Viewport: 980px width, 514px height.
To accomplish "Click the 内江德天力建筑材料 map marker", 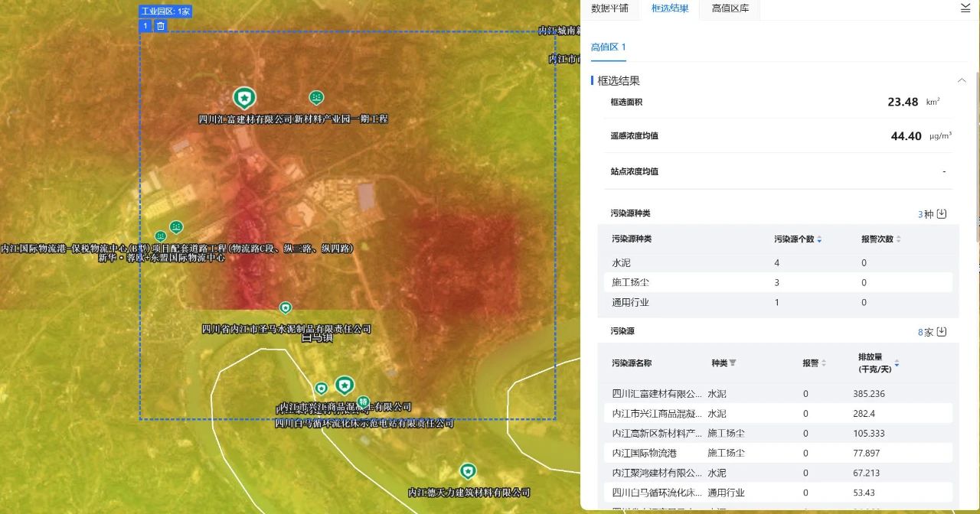I will click(468, 471).
